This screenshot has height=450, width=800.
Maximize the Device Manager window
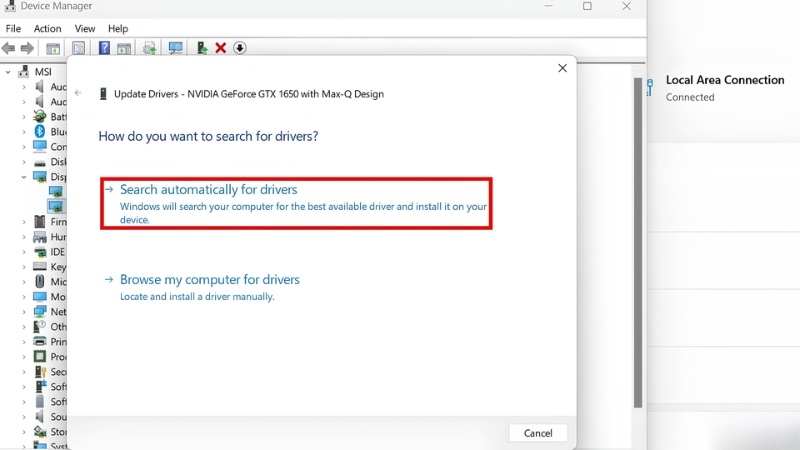point(587,6)
